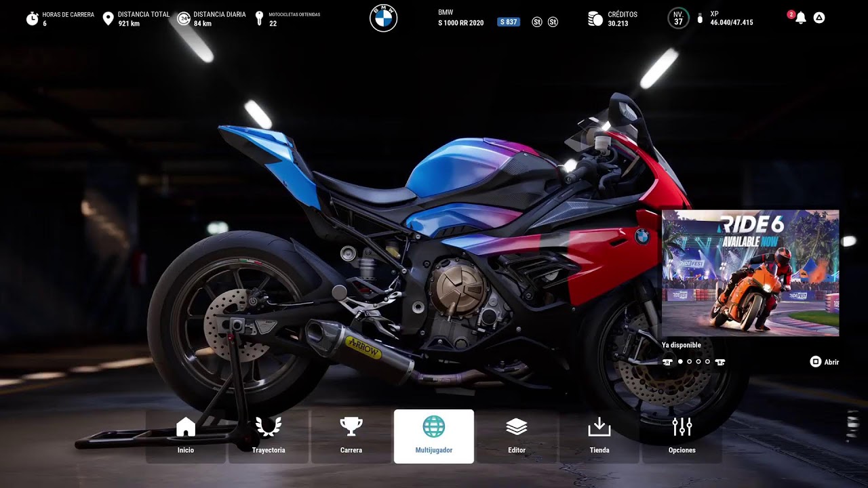Click the '921 km' total distance value
This screenshot has width=868, height=488.
129,24
